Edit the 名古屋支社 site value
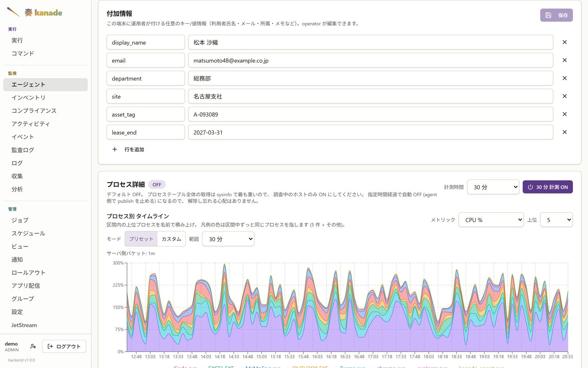This screenshot has height=368, width=588. (371, 96)
